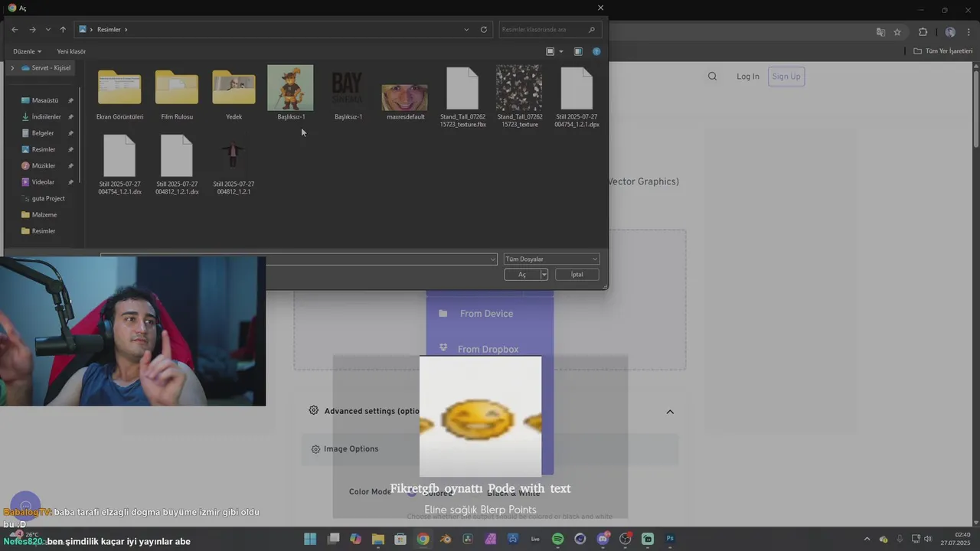This screenshot has width=980, height=551.
Task: Open guta Project folder in sidebar
Action: 44,198
